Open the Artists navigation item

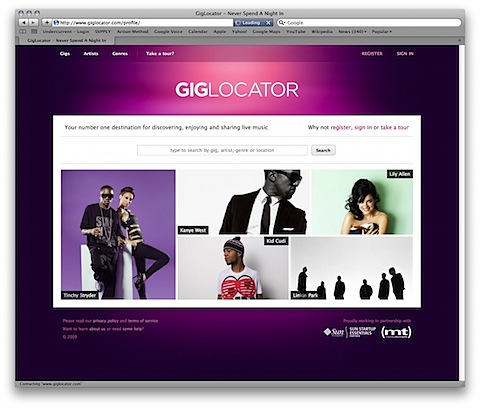(91, 53)
